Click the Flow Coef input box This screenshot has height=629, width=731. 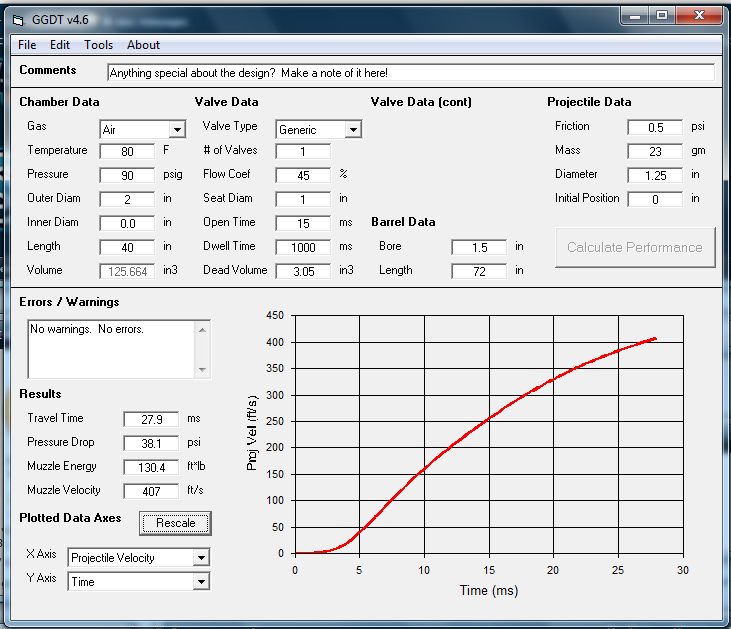pyautogui.click(x=302, y=175)
